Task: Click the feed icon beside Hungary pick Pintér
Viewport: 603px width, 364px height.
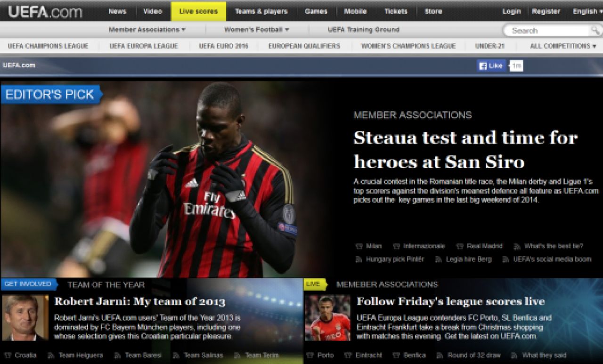Action: tap(359, 259)
